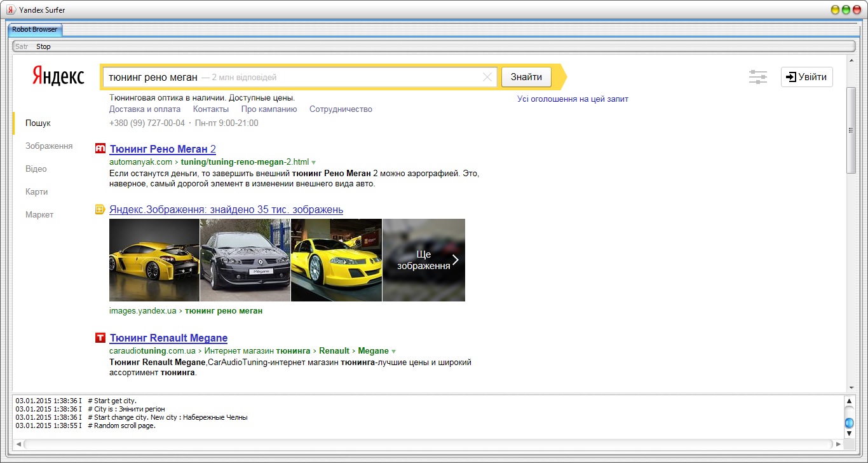Click phone number +380 (99) 727-00-04
Viewport: 868px width, 463px height.
point(147,123)
